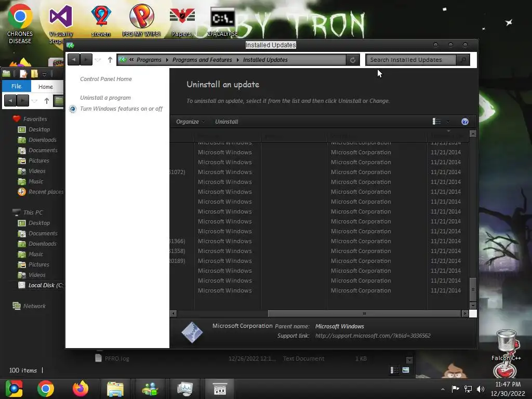Image resolution: width=532 pixels, height=399 pixels.
Task: Open the help question mark icon
Action: point(465,122)
